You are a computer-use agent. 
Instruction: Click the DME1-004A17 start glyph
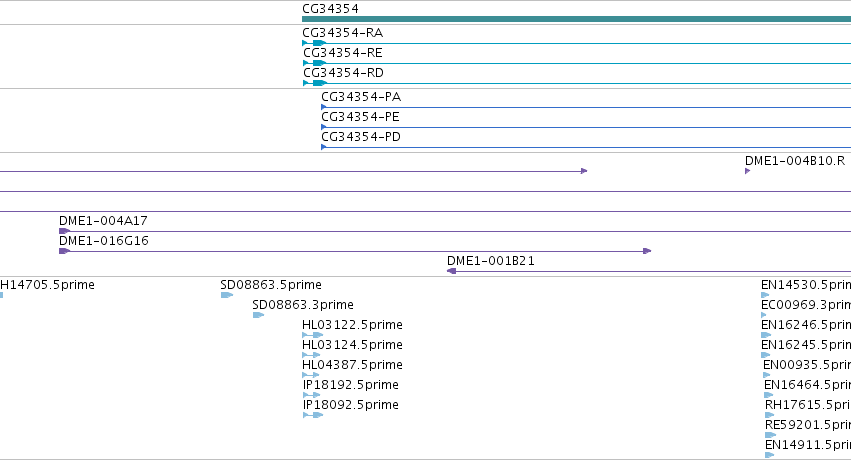(65, 232)
